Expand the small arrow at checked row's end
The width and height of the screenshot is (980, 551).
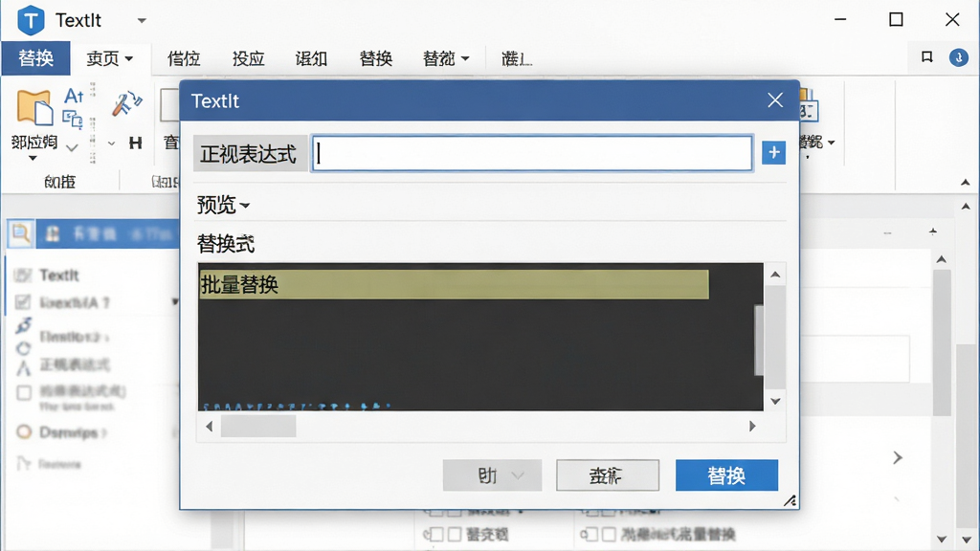[x=174, y=302]
